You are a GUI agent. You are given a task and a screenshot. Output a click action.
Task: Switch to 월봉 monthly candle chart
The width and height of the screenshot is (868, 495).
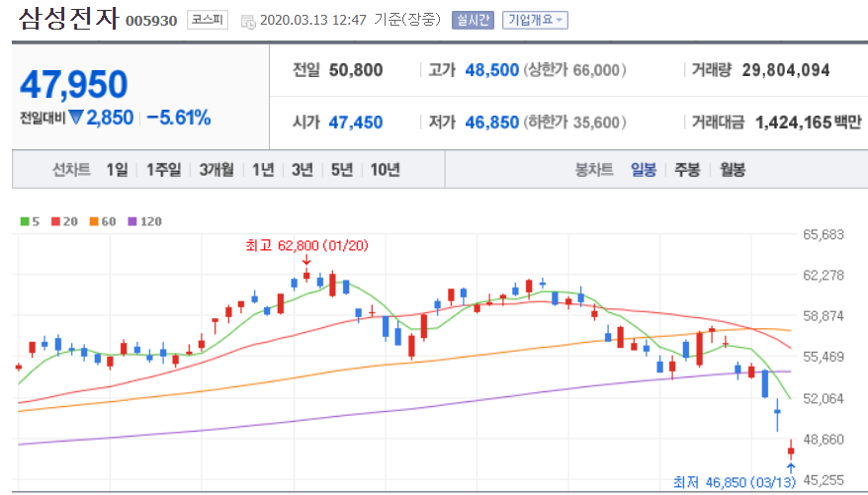(732, 169)
